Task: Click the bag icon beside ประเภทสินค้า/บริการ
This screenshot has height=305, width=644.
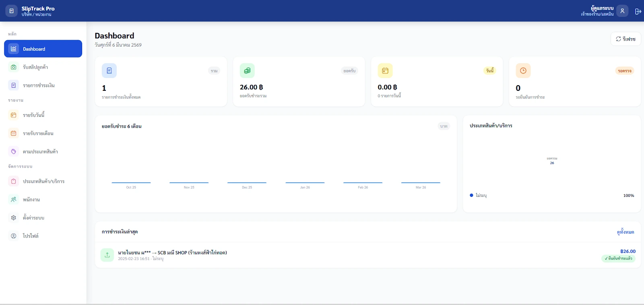Action: [14, 181]
